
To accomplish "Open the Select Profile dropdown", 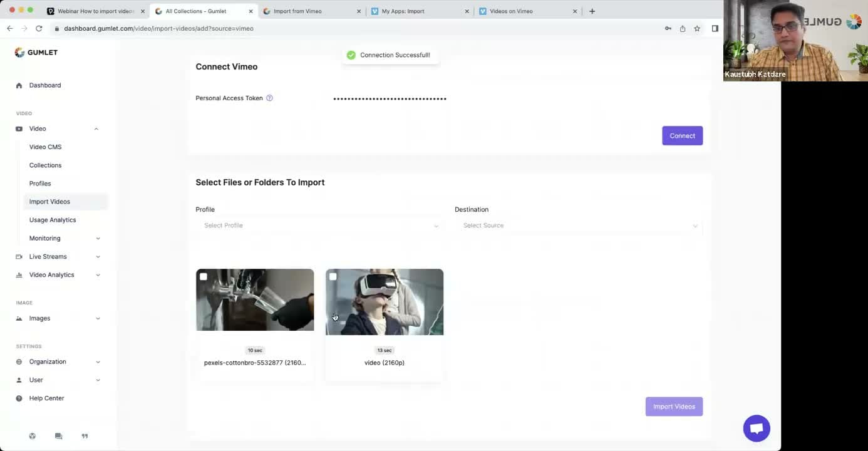I will pos(321,225).
